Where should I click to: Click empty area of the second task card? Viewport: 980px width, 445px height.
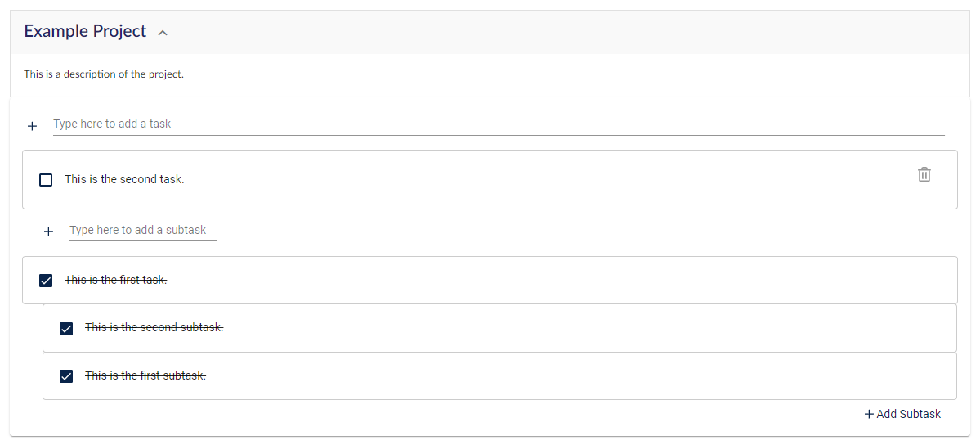(x=550, y=180)
